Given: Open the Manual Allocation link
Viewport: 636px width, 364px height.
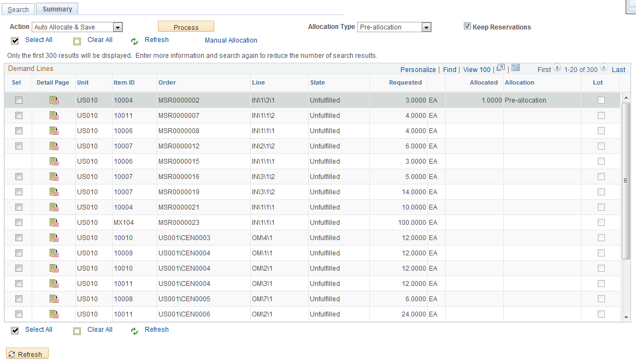Looking at the screenshot, I should point(231,40).
